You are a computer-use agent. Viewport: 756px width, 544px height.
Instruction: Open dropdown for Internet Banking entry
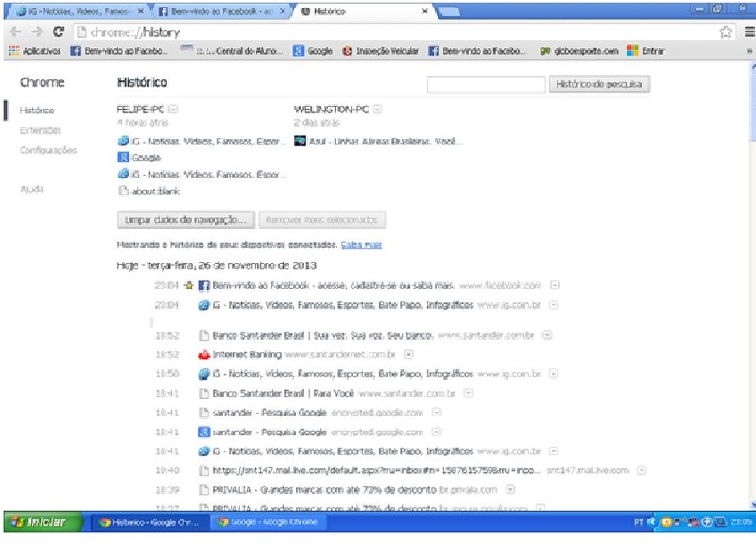coord(408,354)
